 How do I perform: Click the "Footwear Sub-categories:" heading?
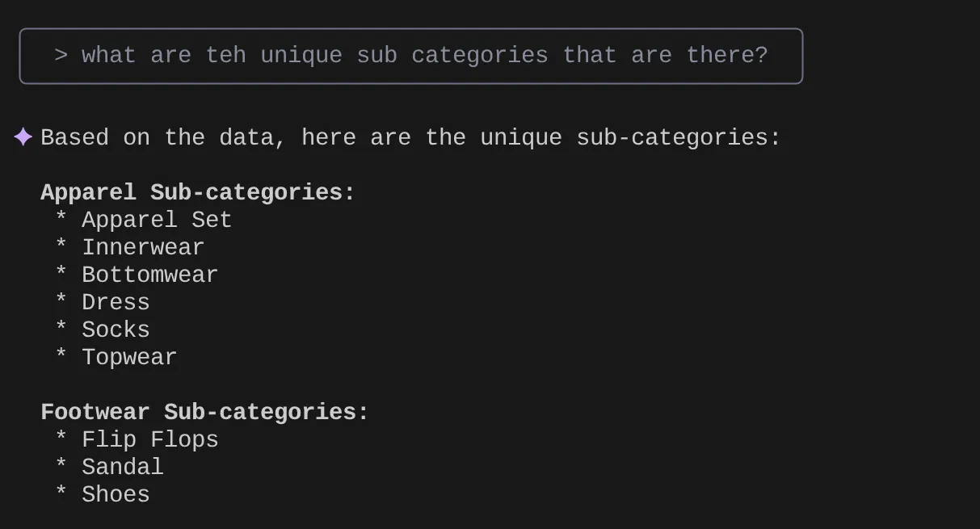[x=204, y=412]
